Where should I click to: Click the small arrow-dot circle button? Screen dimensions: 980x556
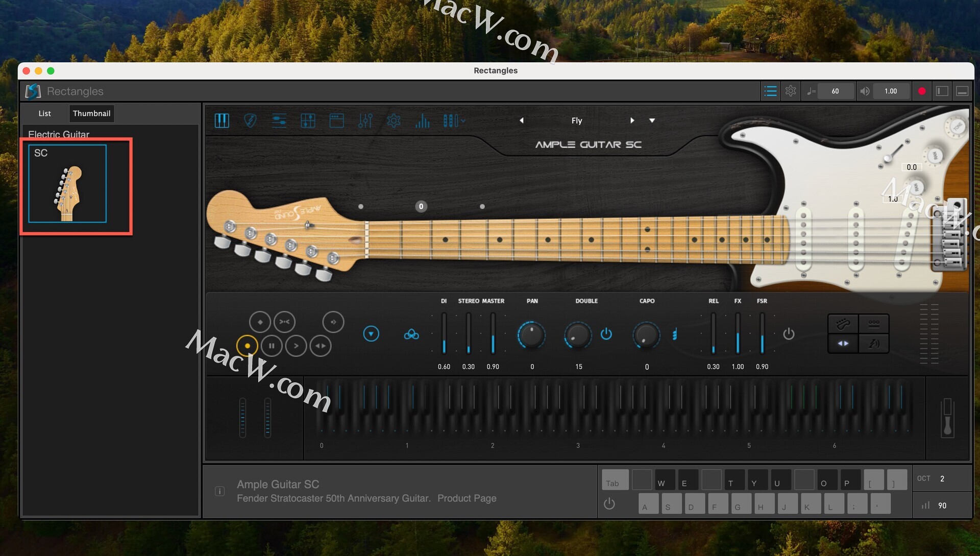333,322
